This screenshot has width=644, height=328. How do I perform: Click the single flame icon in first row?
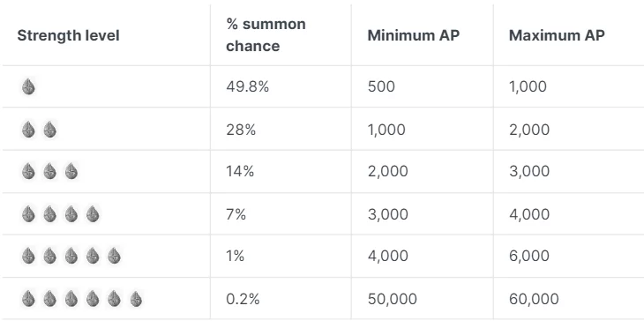coord(28,86)
